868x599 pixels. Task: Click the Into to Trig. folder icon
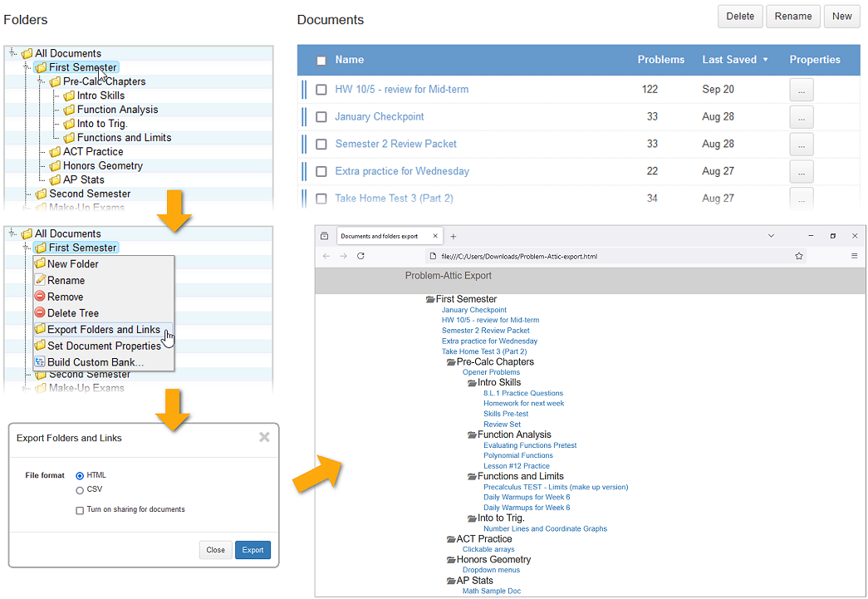pyautogui.click(x=69, y=124)
